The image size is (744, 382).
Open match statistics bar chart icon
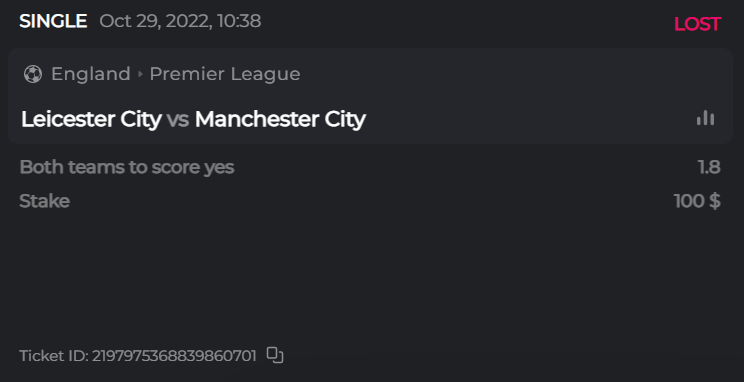click(705, 118)
